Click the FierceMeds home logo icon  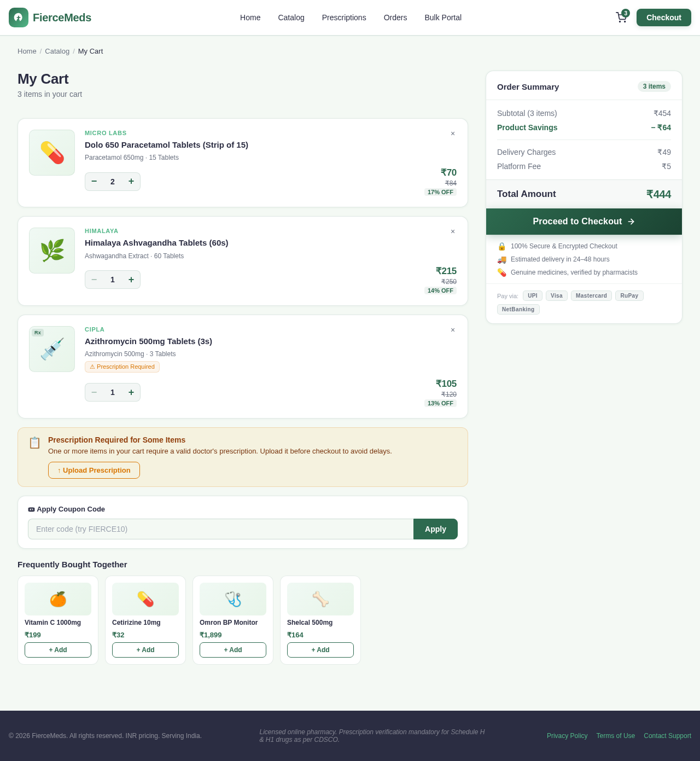pyautogui.click(x=17, y=17)
